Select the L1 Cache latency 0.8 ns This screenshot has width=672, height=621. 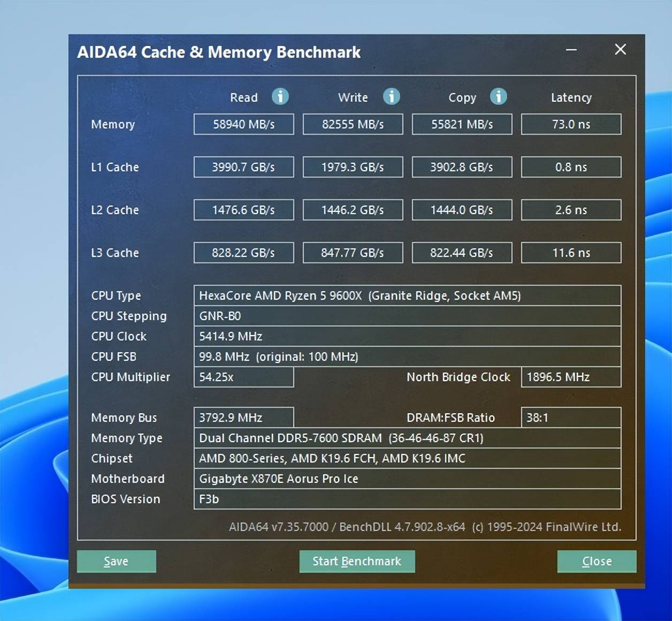tap(571, 167)
